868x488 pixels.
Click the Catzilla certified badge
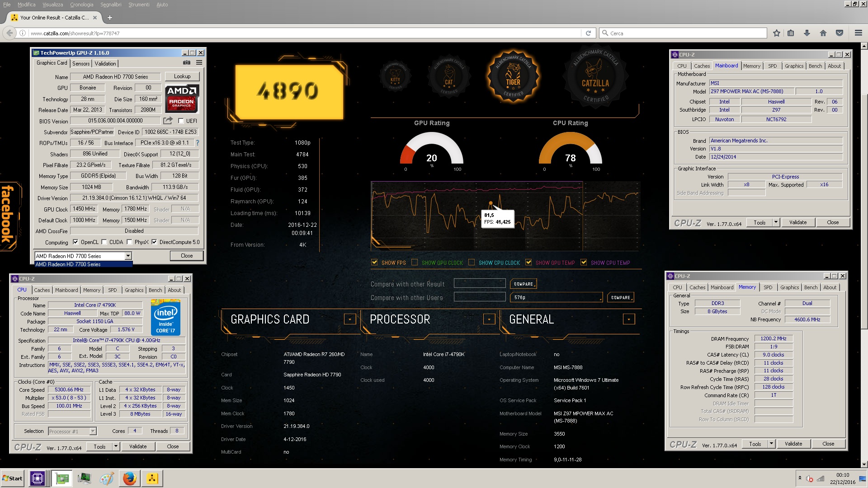(595, 77)
